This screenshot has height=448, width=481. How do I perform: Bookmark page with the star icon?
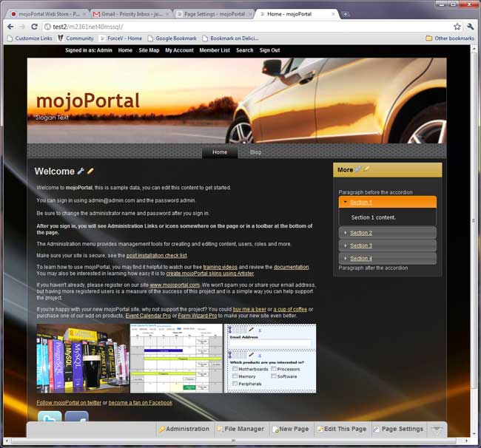pyautogui.click(x=457, y=27)
